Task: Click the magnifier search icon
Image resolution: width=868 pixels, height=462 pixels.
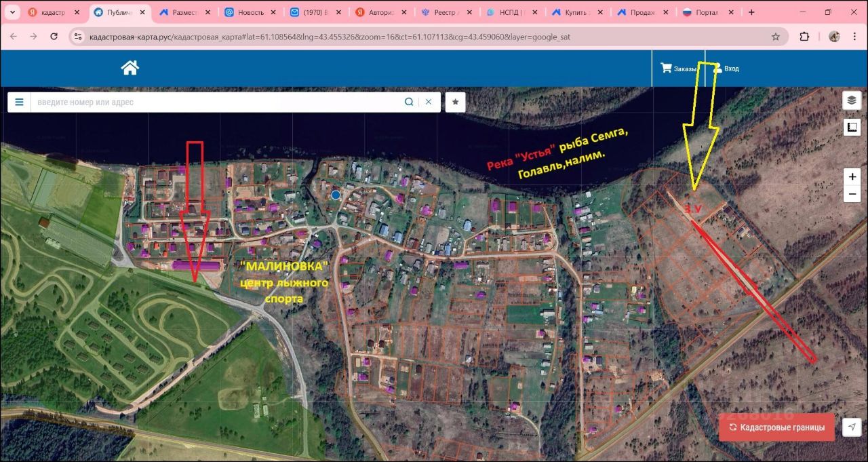Action: click(409, 102)
